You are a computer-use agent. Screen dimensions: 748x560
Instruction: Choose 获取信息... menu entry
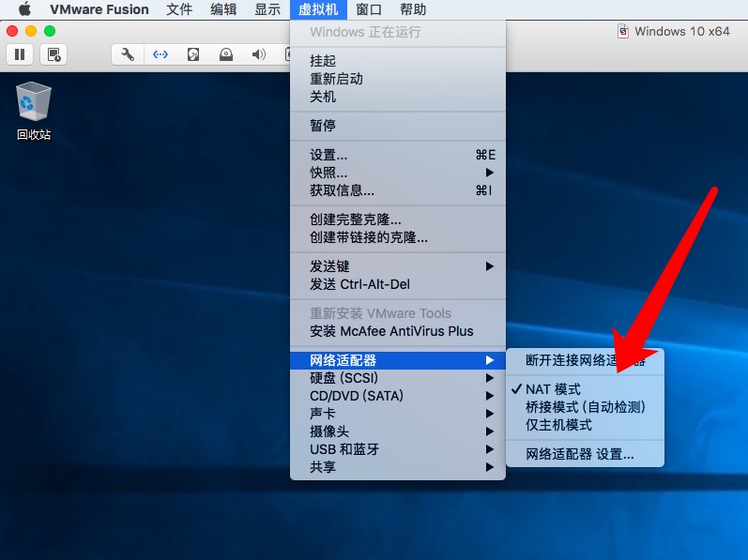[x=398, y=190]
